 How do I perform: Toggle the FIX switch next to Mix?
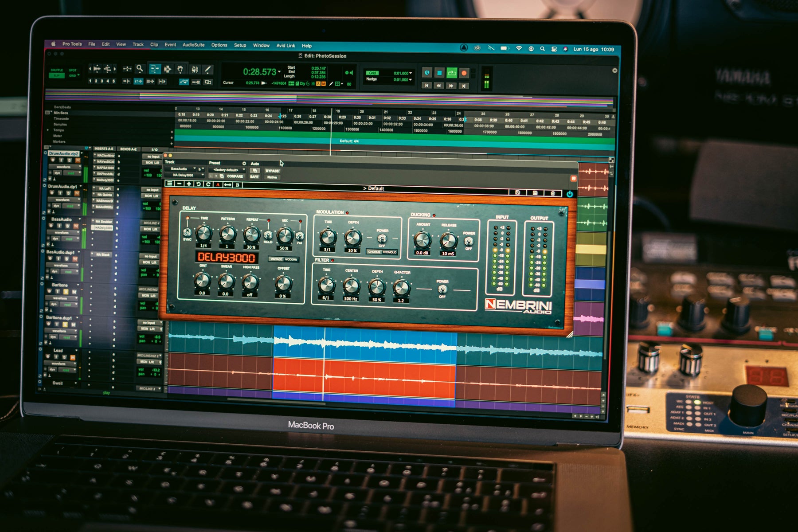pos(300,236)
